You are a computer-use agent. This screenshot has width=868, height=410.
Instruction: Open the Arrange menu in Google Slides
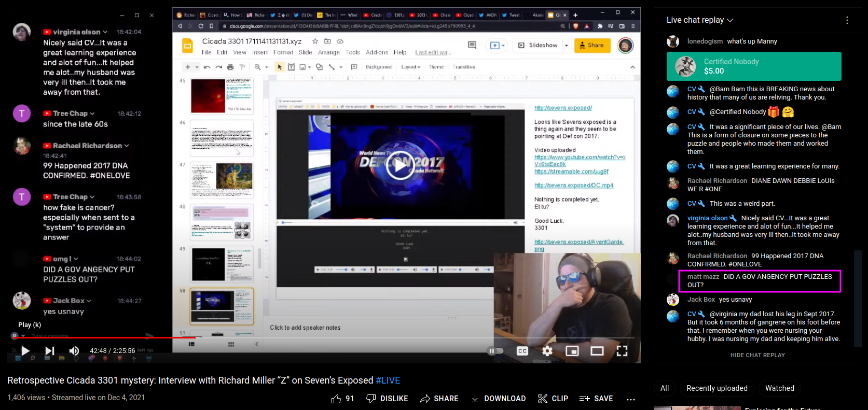pyautogui.click(x=329, y=52)
